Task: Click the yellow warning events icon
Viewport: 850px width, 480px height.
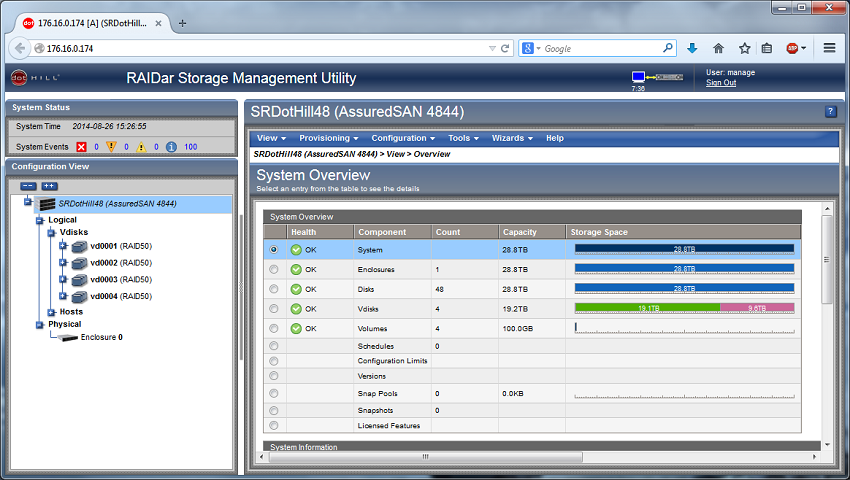Action: coord(141,146)
